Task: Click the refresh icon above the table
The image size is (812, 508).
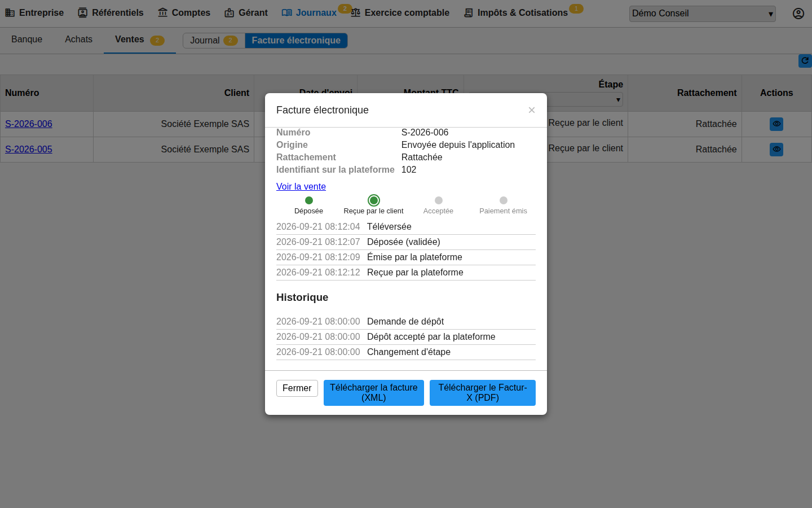Action: click(x=805, y=60)
